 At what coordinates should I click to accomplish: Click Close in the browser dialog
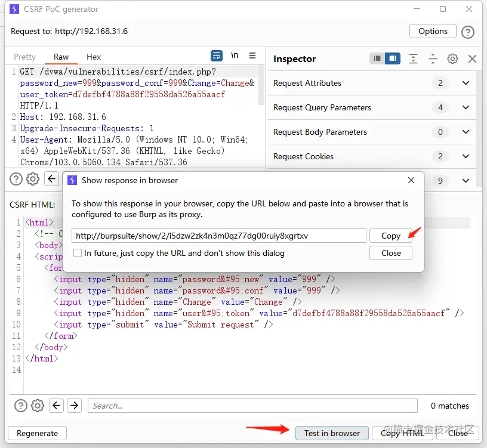pyautogui.click(x=391, y=253)
